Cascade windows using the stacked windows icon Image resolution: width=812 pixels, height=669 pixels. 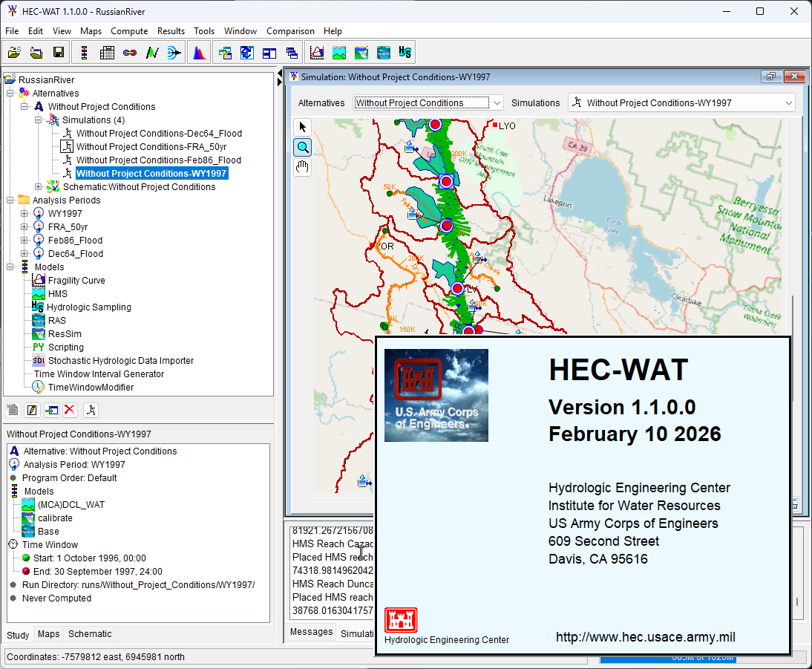click(x=292, y=52)
